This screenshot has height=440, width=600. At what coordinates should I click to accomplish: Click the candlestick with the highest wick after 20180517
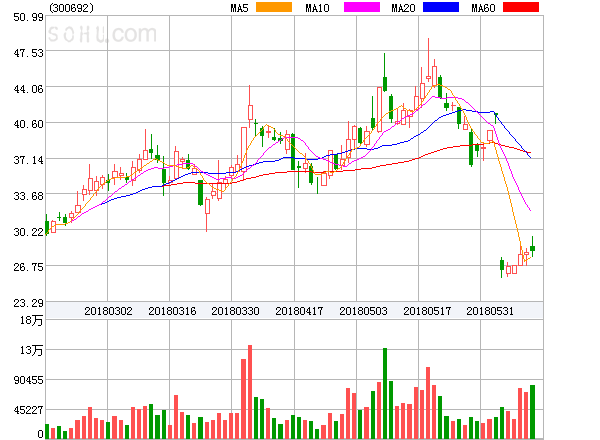click(428, 59)
